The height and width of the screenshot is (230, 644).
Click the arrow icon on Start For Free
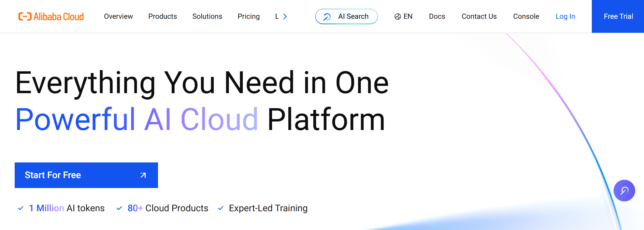[x=143, y=175]
